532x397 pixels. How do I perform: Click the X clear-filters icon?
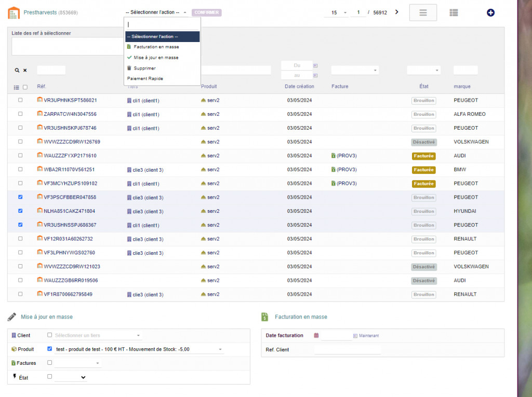[25, 71]
